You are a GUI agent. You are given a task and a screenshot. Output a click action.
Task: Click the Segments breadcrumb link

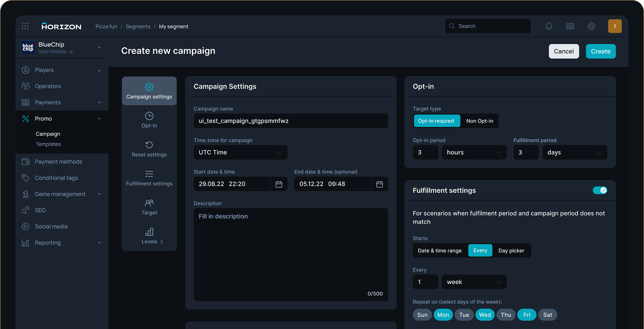[138, 26]
